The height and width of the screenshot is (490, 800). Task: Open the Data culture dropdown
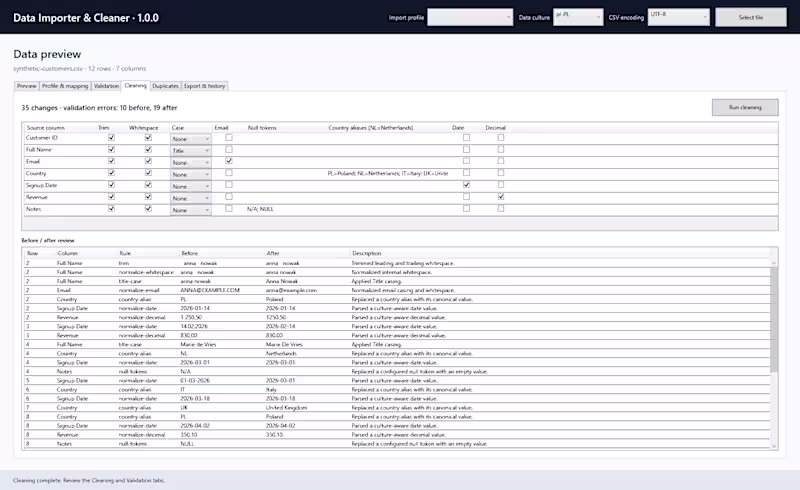click(578, 17)
